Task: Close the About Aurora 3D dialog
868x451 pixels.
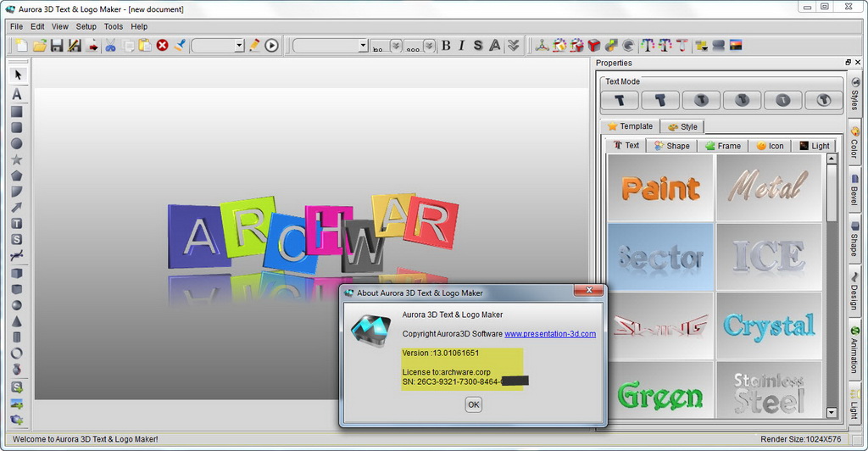Action: (588, 290)
